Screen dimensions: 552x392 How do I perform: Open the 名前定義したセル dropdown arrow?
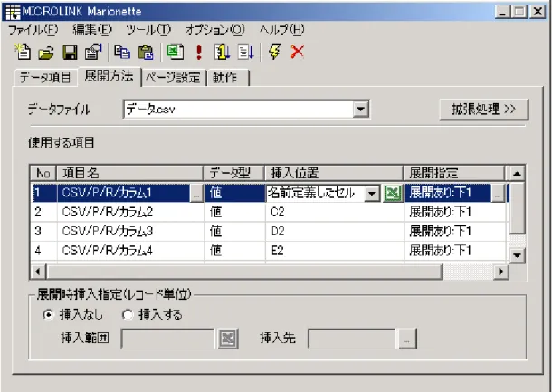tap(372, 194)
